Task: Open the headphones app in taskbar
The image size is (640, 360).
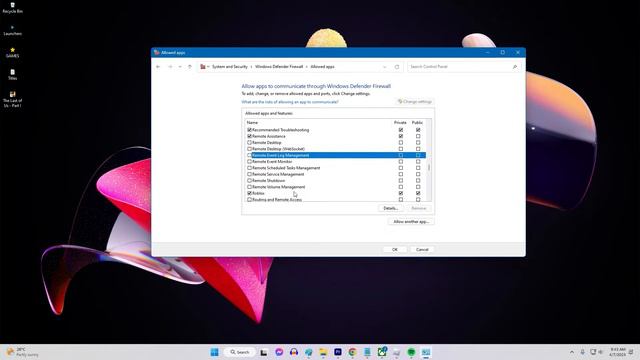Action: coord(294,352)
